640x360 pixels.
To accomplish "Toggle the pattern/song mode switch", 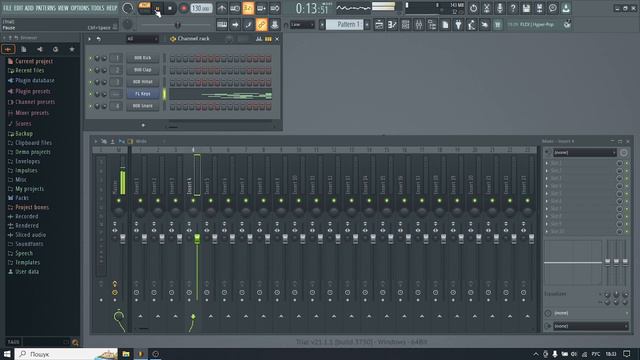I will point(144,8).
